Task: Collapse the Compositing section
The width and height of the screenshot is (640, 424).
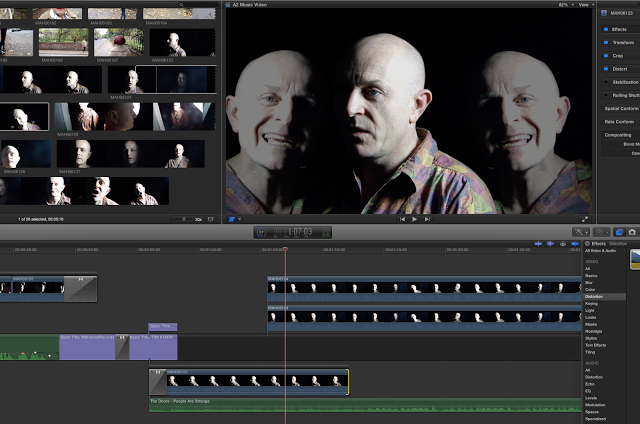Action: tap(618, 135)
